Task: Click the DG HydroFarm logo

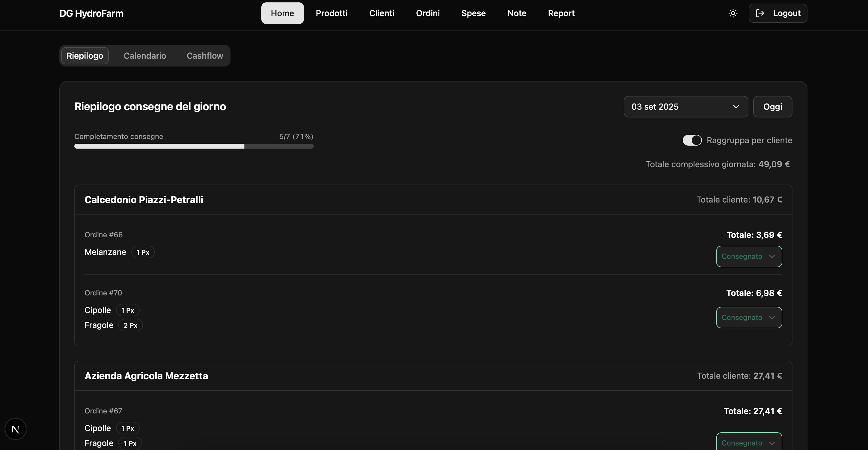Action: coord(91,13)
